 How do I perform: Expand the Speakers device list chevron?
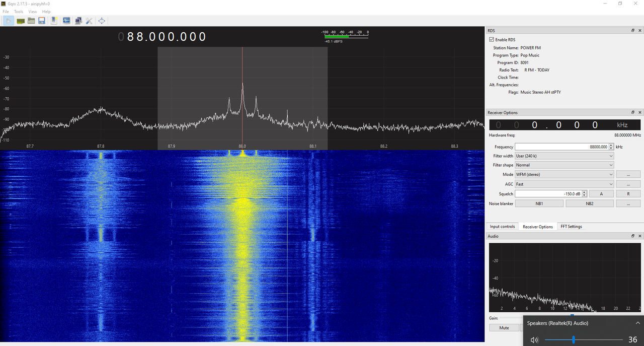[x=638, y=323]
